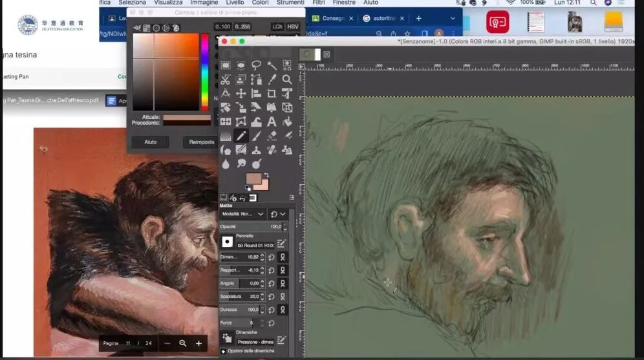Open the Filtri menu
644x360 pixels.
pyautogui.click(x=318, y=3)
